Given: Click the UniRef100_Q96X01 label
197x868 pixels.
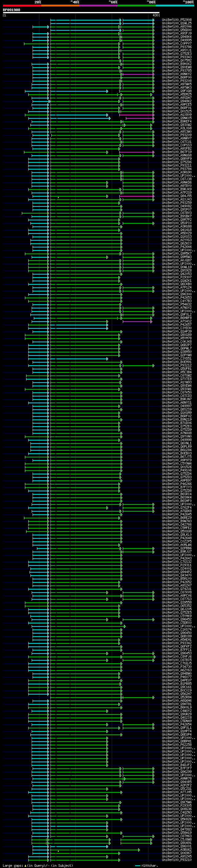Looking at the screenshot, I should click(177, 846).
